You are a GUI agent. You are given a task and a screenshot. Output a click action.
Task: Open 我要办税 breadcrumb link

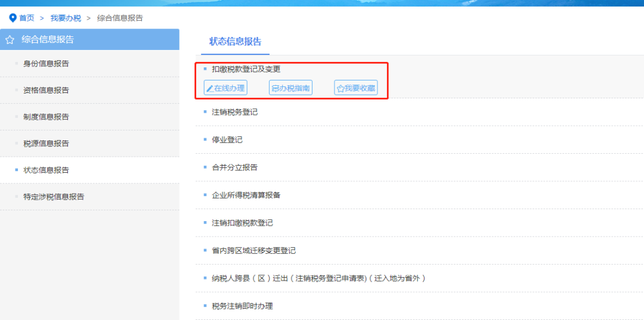(x=66, y=18)
